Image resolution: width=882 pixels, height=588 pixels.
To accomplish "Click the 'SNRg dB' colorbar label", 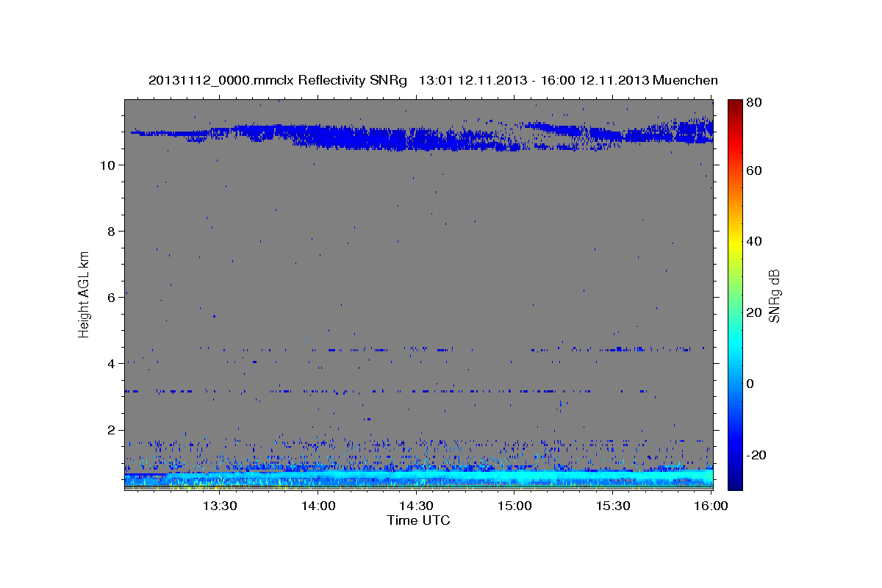I will pos(774,295).
